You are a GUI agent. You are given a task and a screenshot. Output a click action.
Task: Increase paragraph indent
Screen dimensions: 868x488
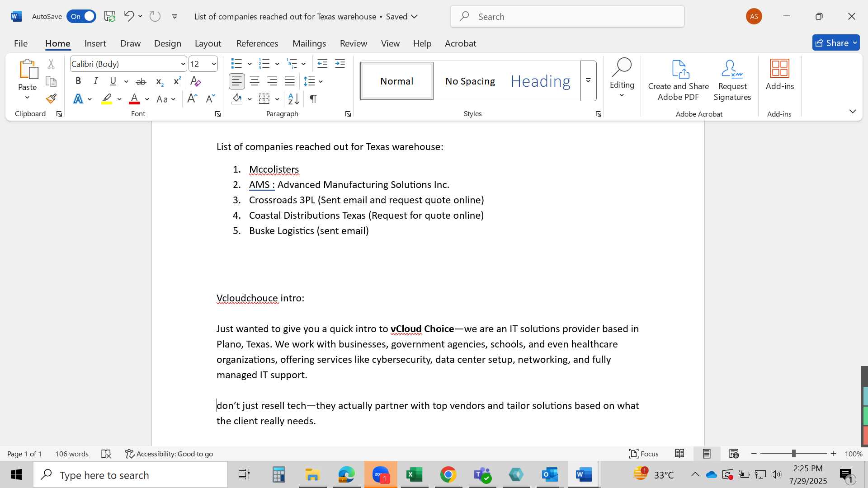[x=340, y=64]
